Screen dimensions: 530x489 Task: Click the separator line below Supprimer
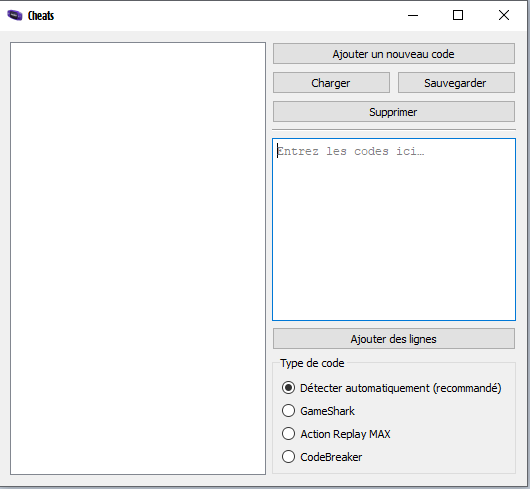pyautogui.click(x=394, y=129)
